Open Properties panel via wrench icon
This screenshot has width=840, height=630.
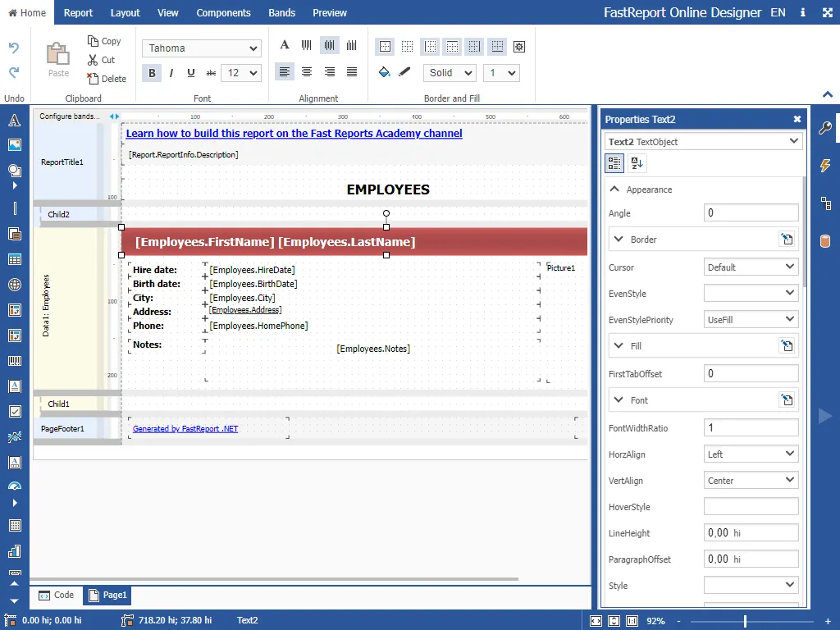pos(825,127)
